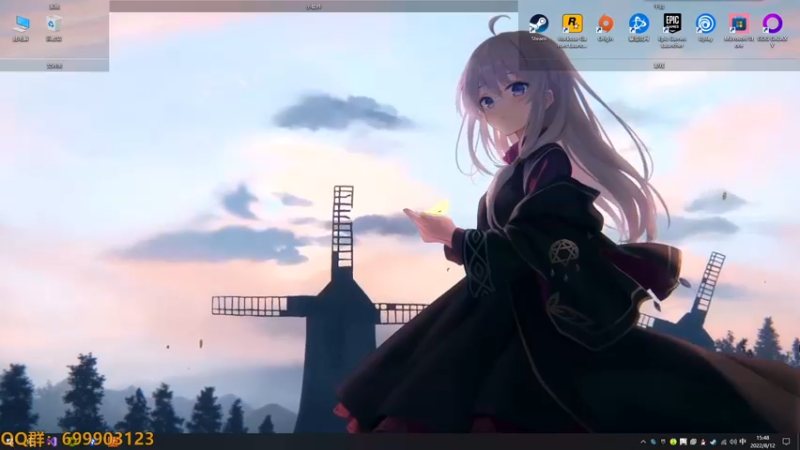
Task: Open the volume speaker tray icon
Action: [733, 442]
